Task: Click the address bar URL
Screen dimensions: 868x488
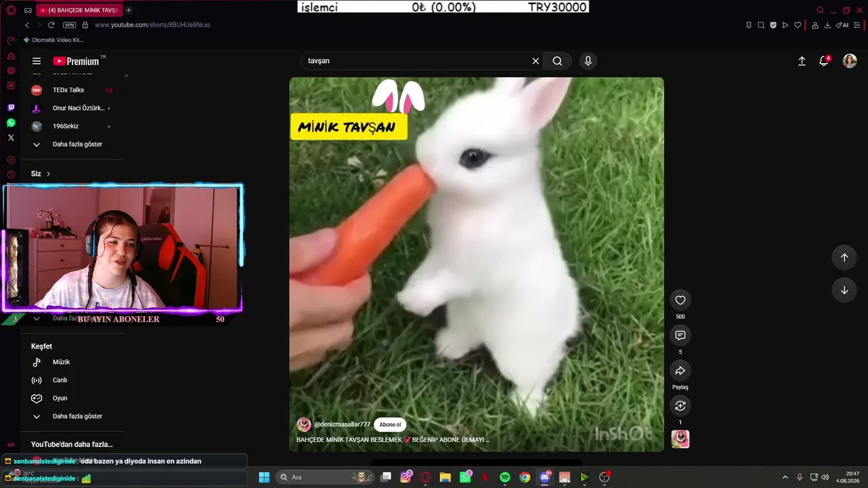Action: pyautogui.click(x=153, y=25)
